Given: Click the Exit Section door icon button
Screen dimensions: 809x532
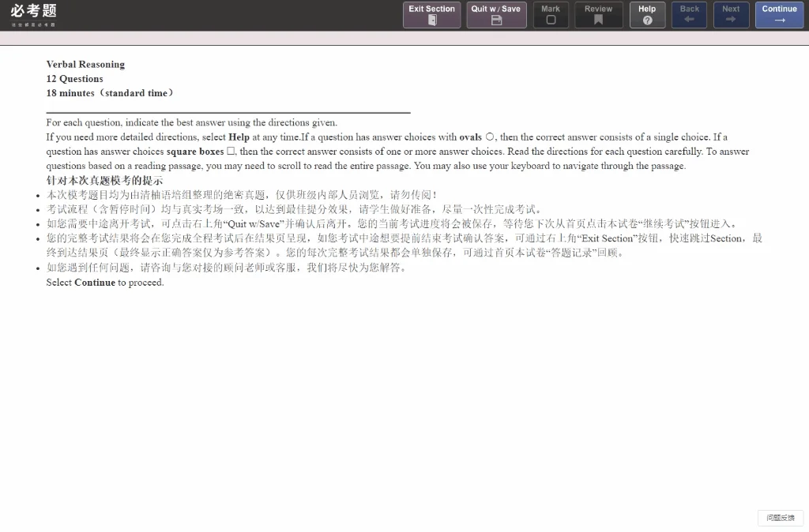Looking at the screenshot, I should pyautogui.click(x=431, y=15).
